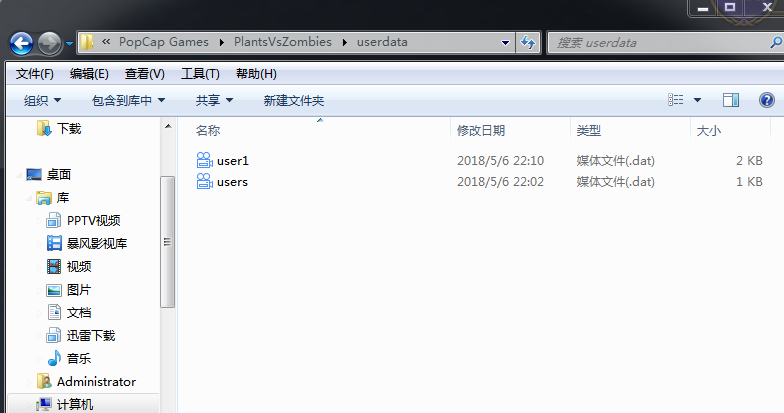Open help with blue question icon
Image resolution: width=784 pixels, height=413 pixels.
tap(767, 100)
